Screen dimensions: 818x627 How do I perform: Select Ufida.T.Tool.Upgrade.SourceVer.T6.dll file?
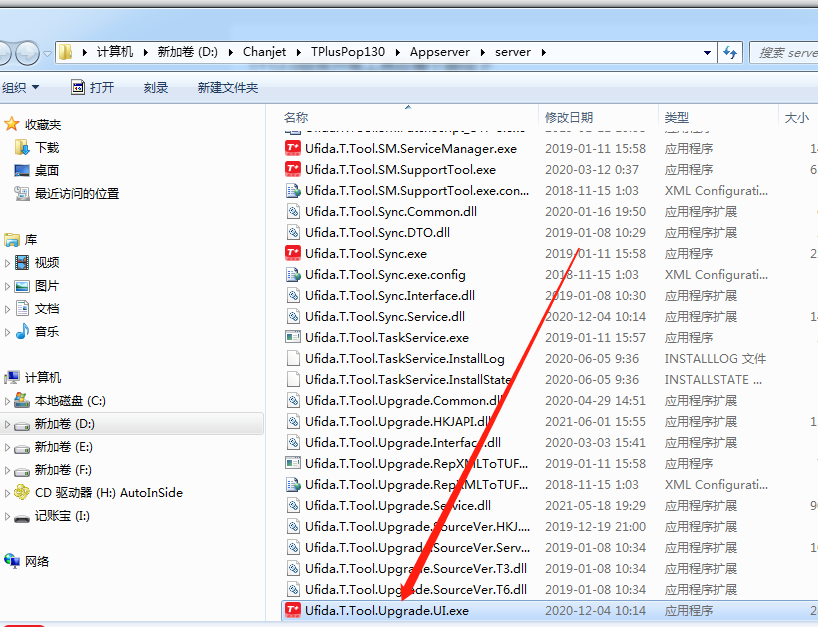click(x=416, y=589)
